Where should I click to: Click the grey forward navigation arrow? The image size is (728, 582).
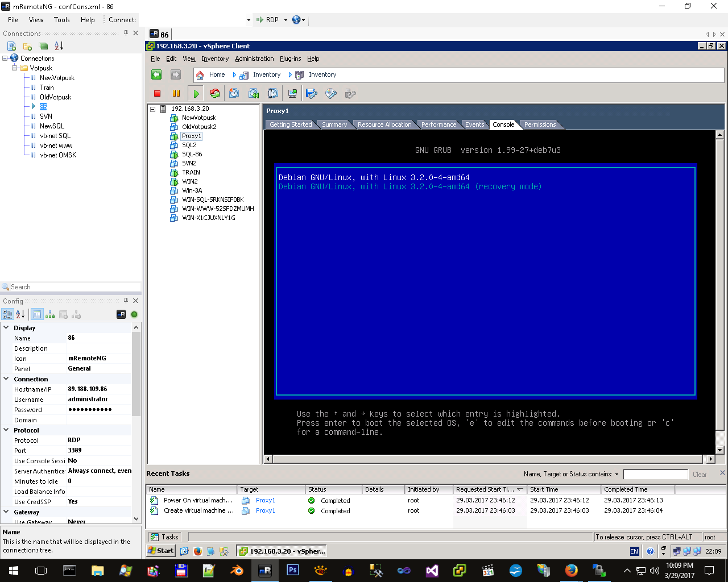pyautogui.click(x=176, y=74)
